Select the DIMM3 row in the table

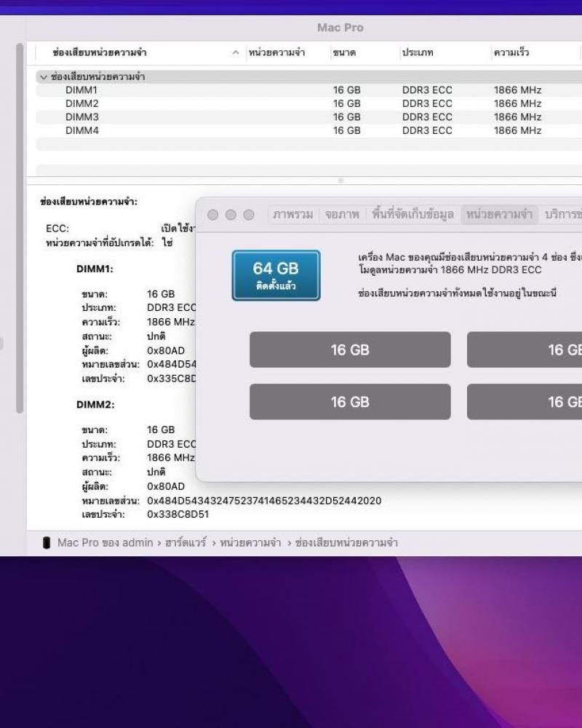308,117
